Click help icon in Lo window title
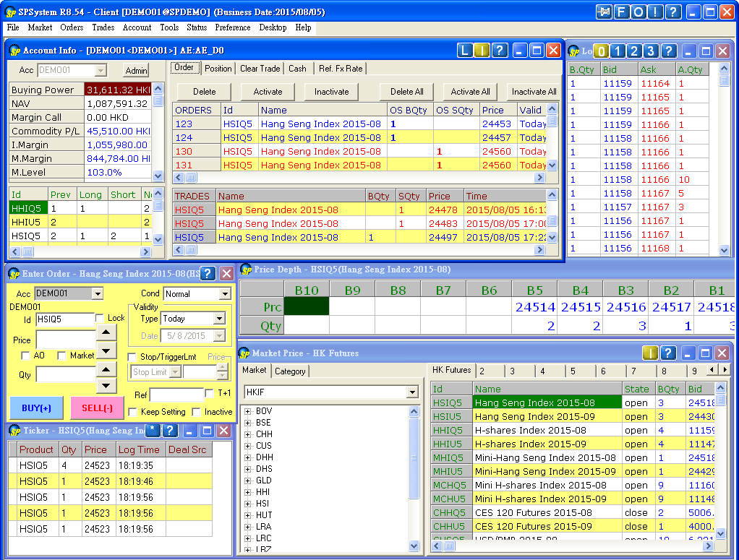This screenshot has height=560, width=739. (669, 51)
